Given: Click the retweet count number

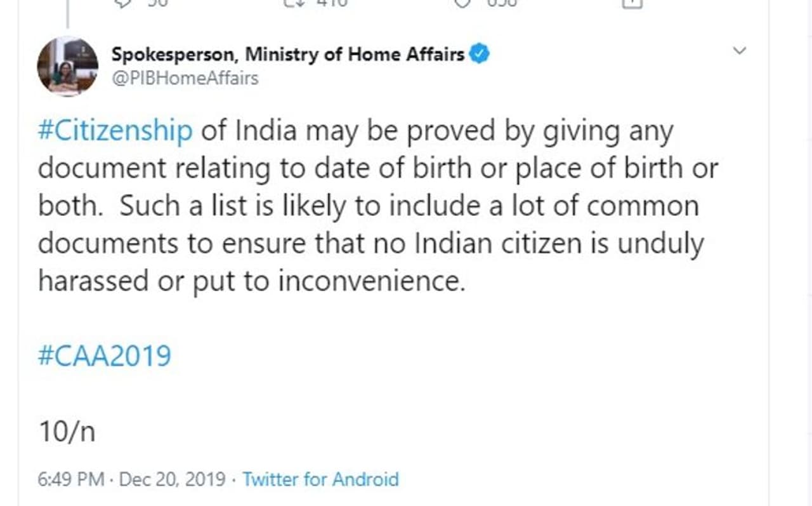Looking at the screenshot, I should pos(331,3).
